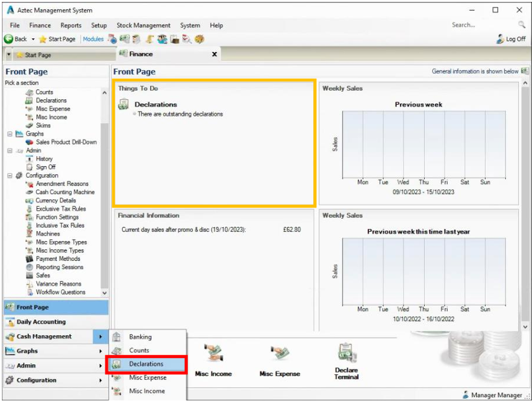The image size is (532, 401).
Task: Close the Finance tab
Action: click(x=215, y=55)
